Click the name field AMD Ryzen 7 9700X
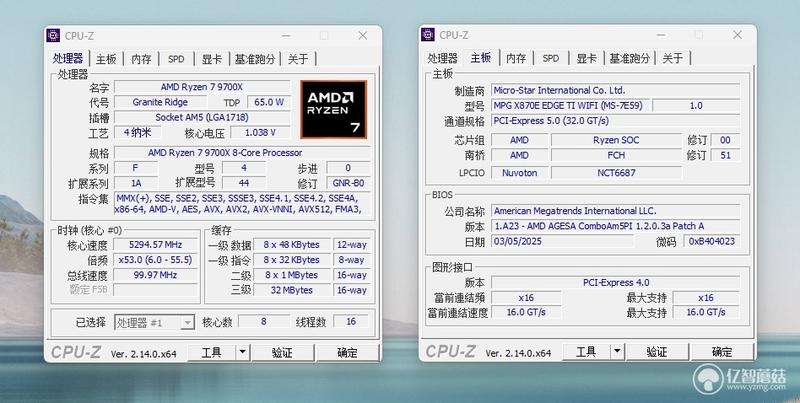The height and width of the screenshot is (403, 800). pos(202,87)
